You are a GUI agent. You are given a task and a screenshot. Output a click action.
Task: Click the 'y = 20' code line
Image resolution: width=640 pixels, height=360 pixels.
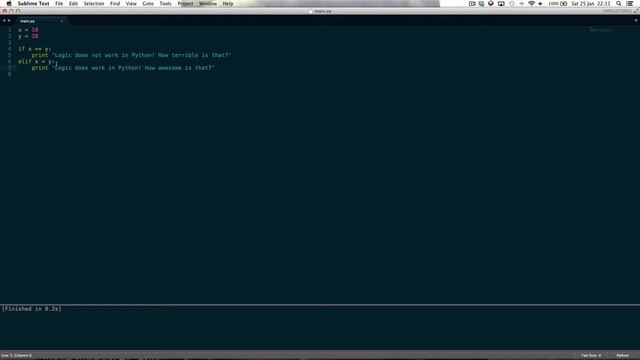pos(28,36)
